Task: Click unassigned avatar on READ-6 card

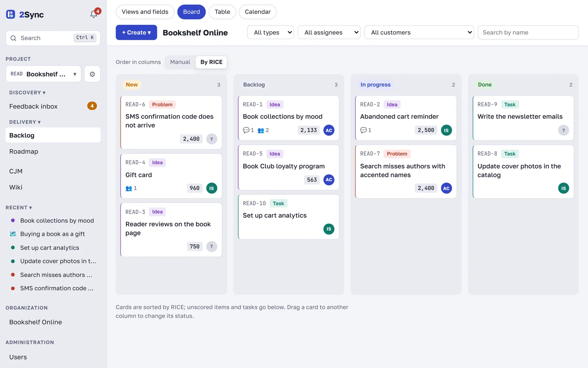Action: coord(211,139)
